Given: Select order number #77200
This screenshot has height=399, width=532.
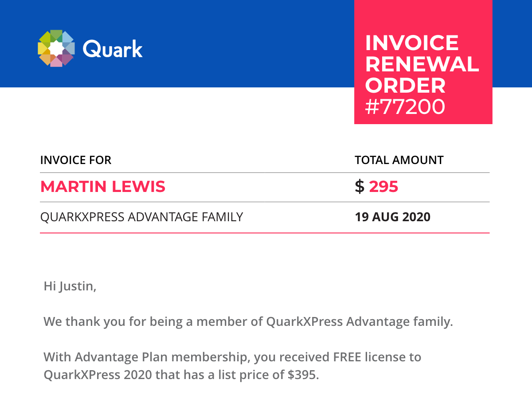Looking at the screenshot, I should tap(405, 107).
